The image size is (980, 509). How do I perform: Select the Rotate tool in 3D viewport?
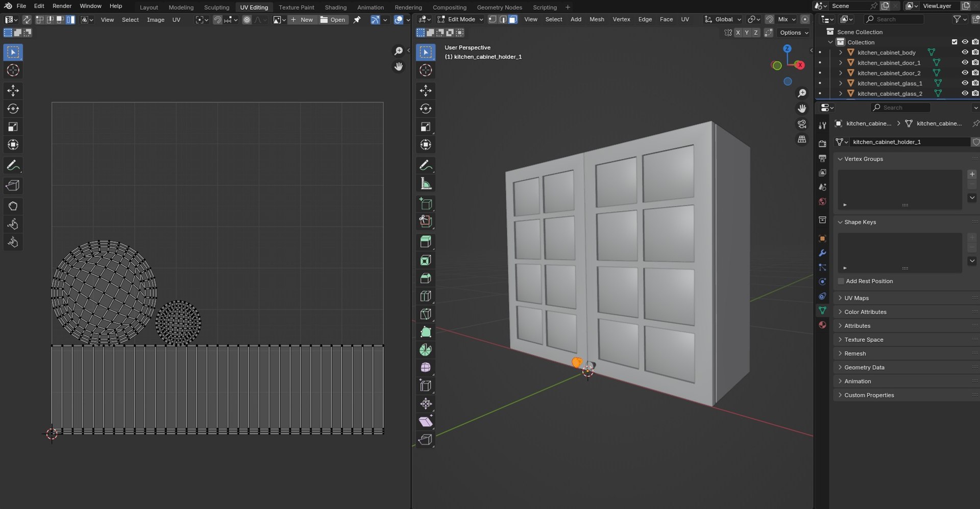[426, 109]
